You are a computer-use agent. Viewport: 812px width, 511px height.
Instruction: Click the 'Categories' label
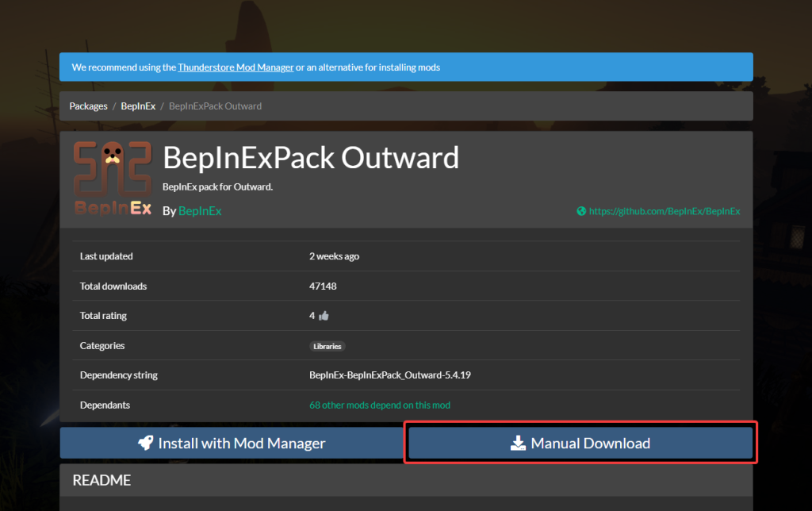coord(102,346)
